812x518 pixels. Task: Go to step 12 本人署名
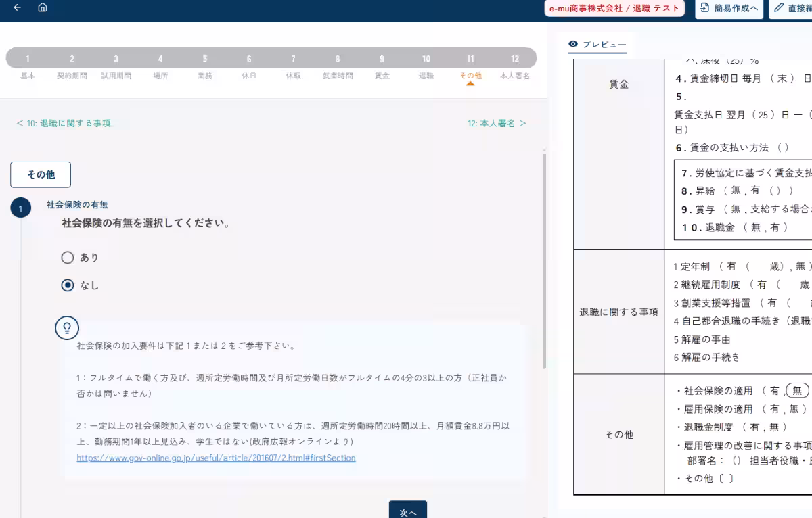[515, 66]
